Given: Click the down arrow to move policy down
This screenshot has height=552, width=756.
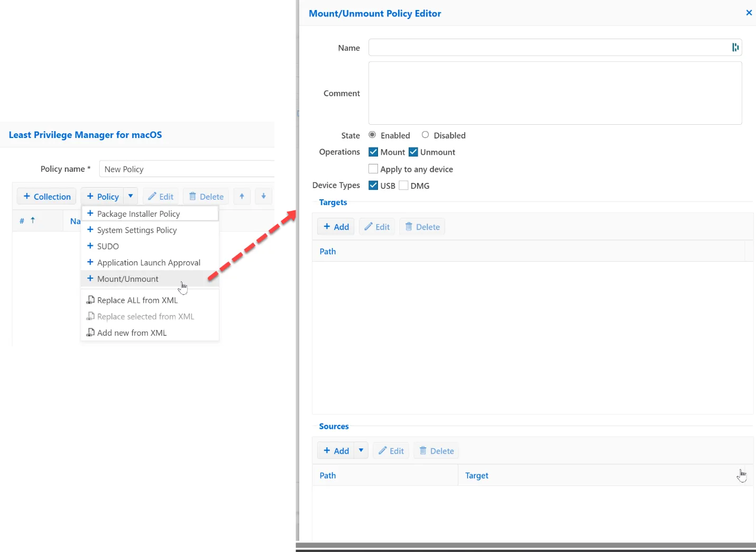Looking at the screenshot, I should [x=263, y=196].
